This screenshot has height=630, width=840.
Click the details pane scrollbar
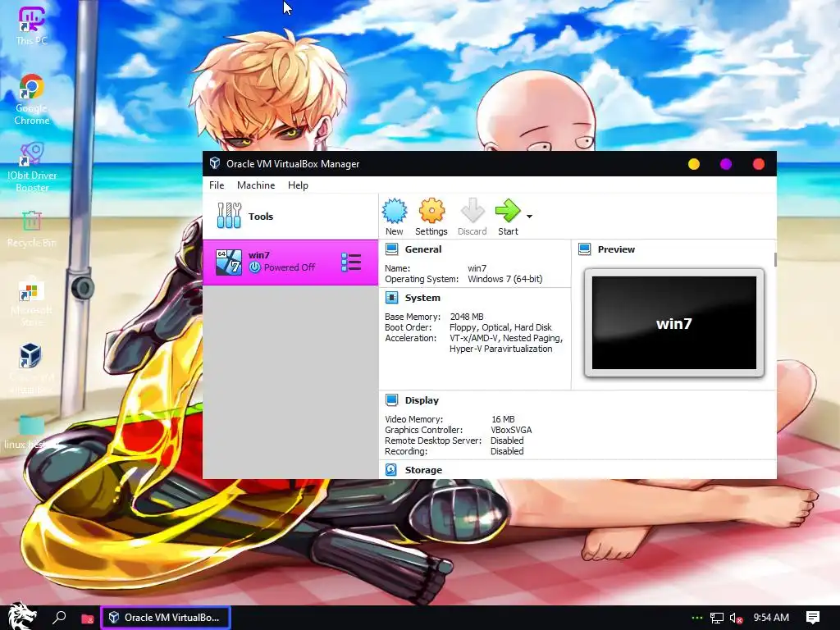click(775, 259)
